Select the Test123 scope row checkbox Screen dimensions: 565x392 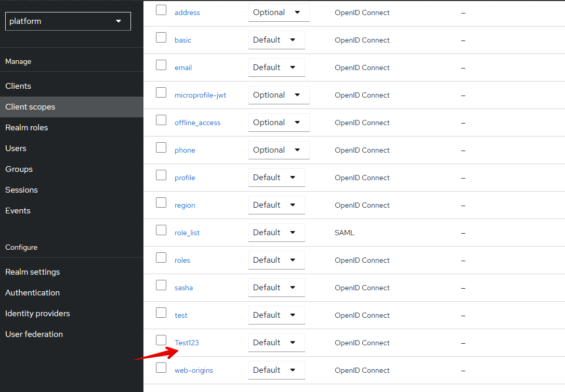click(x=161, y=340)
